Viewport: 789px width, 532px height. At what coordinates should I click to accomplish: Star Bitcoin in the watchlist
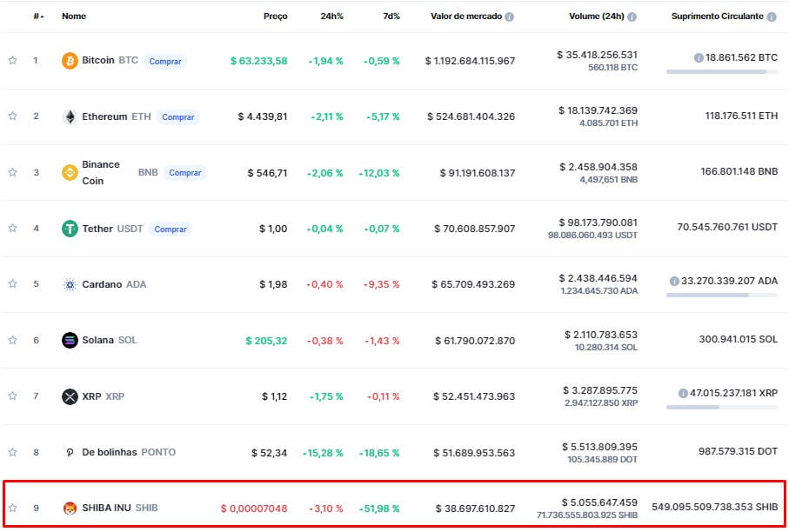pos(12,60)
